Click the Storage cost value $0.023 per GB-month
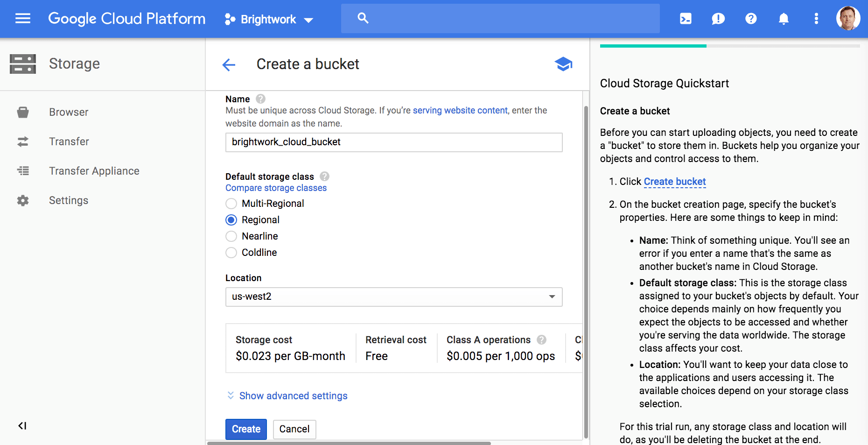The width and height of the screenshot is (868, 445). pos(290,356)
